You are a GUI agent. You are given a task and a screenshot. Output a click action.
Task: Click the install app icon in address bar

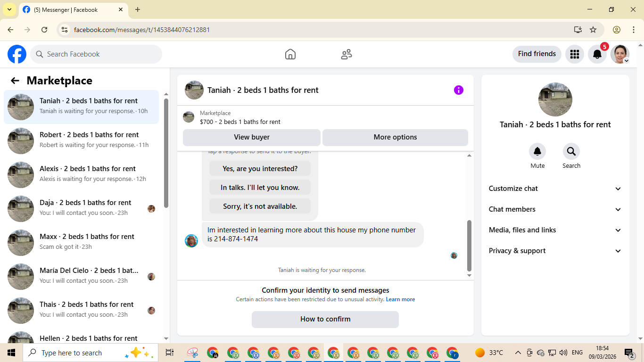pos(578,30)
